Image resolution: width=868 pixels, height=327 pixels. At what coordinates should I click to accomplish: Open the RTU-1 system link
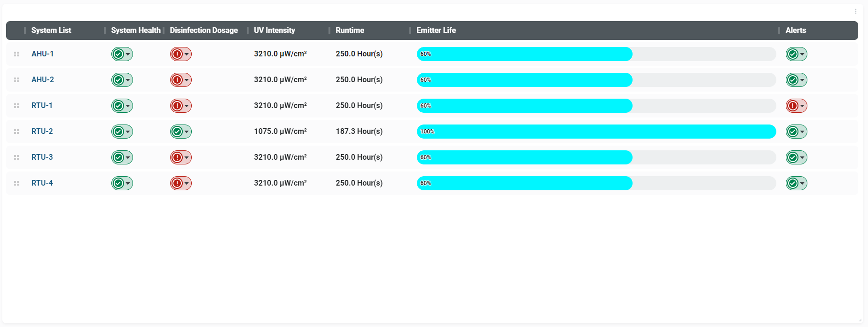[x=42, y=106]
